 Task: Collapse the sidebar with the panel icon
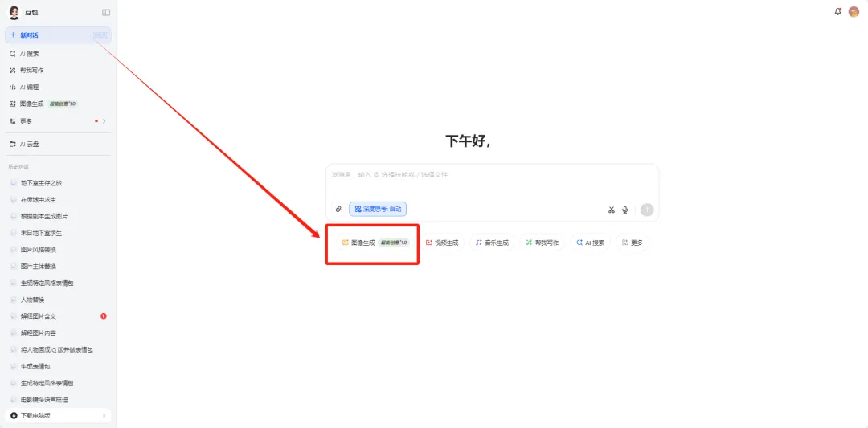pos(106,13)
